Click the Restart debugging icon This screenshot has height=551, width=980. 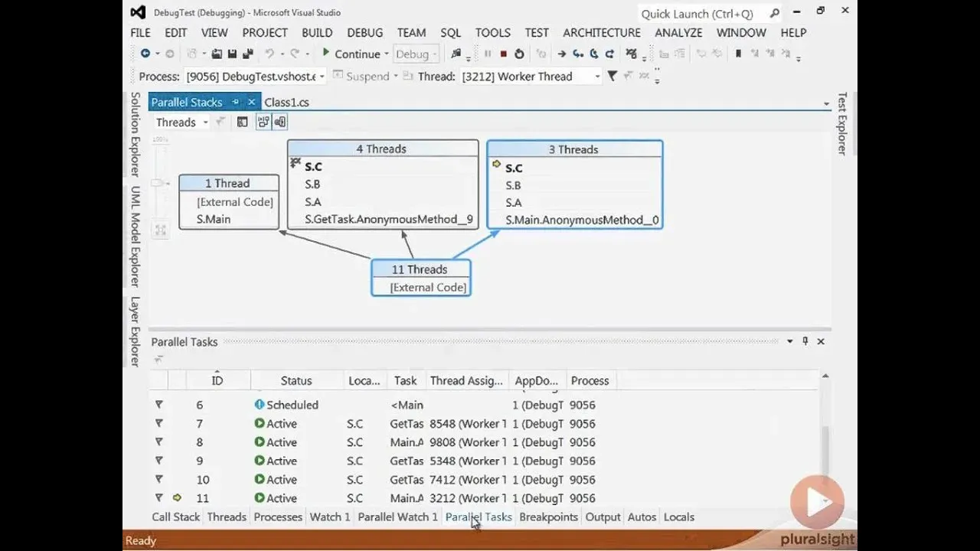coord(519,54)
